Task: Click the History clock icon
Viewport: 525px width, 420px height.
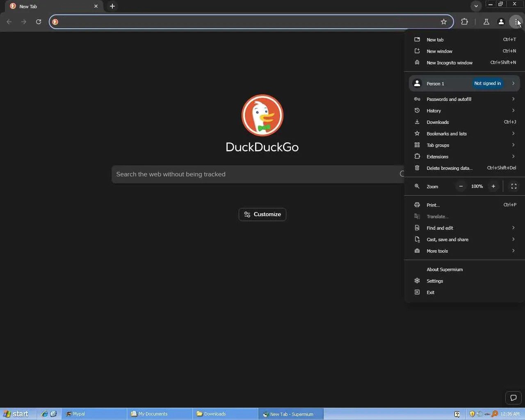Action: click(417, 111)
